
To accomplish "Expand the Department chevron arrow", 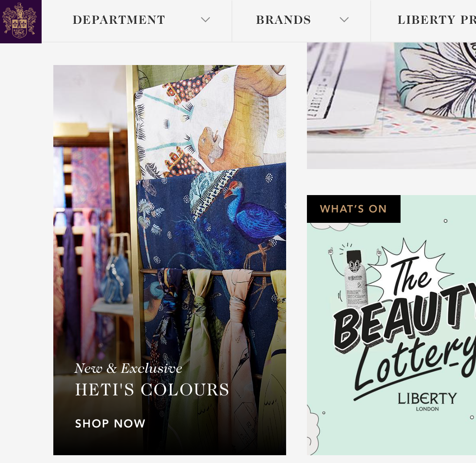I will (x=205, y=20).
